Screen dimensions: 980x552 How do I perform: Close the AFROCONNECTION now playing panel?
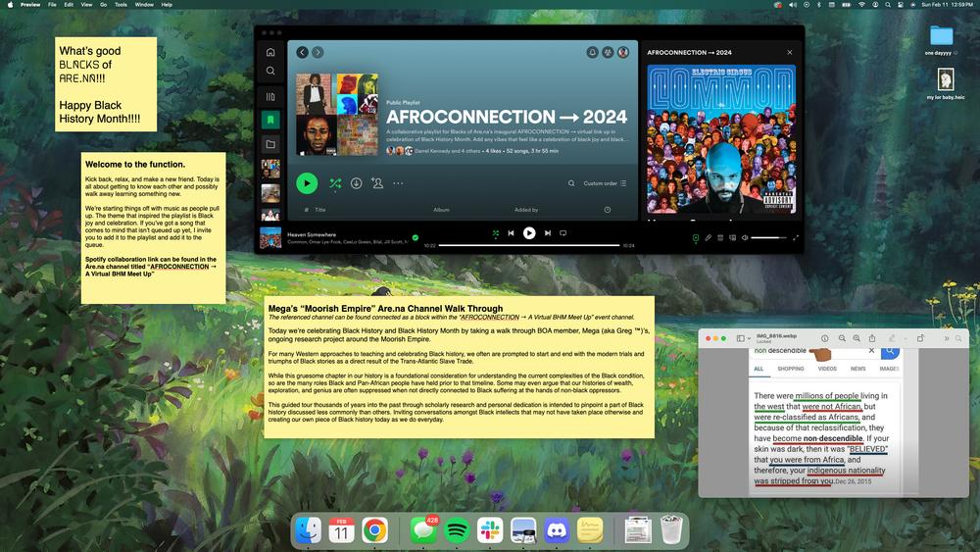point(789,53)
